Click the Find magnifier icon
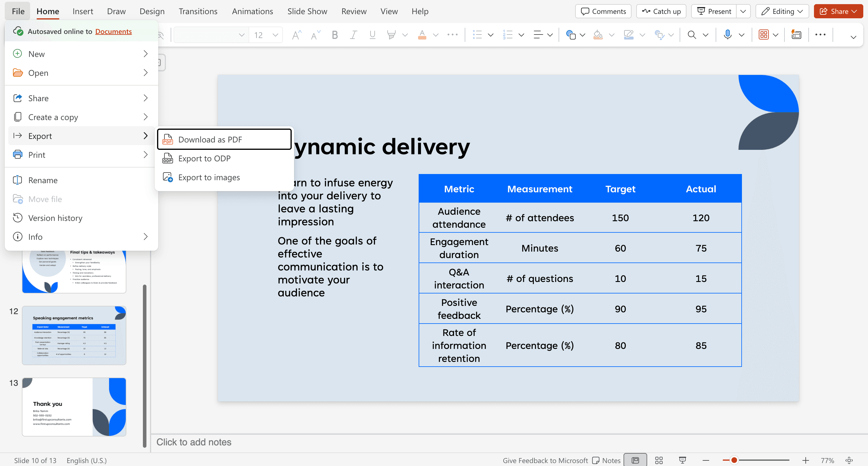Screen dimensions: 868x466 pyautogui.click(x=692, y=35)
